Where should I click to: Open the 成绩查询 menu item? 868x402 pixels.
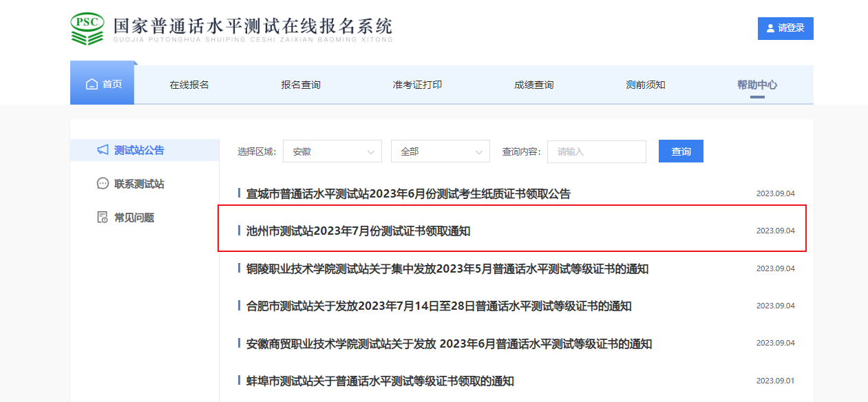(533, 85)
